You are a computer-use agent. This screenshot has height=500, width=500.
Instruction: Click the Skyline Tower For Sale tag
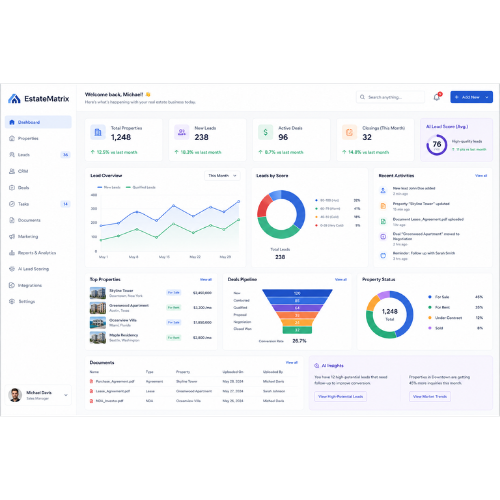tap(174, 293)
